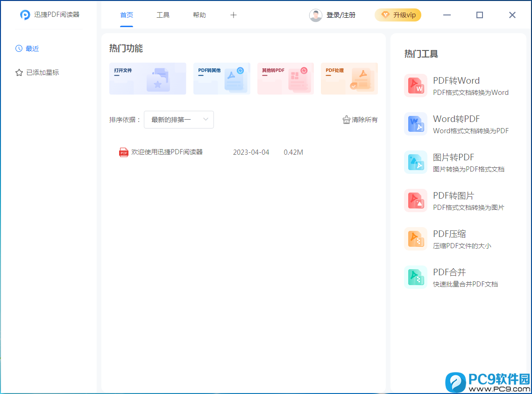Screen dimensions: 532x394
Task: Expand the 最新的排第一 sort dropdown
Action: (179, 120)
